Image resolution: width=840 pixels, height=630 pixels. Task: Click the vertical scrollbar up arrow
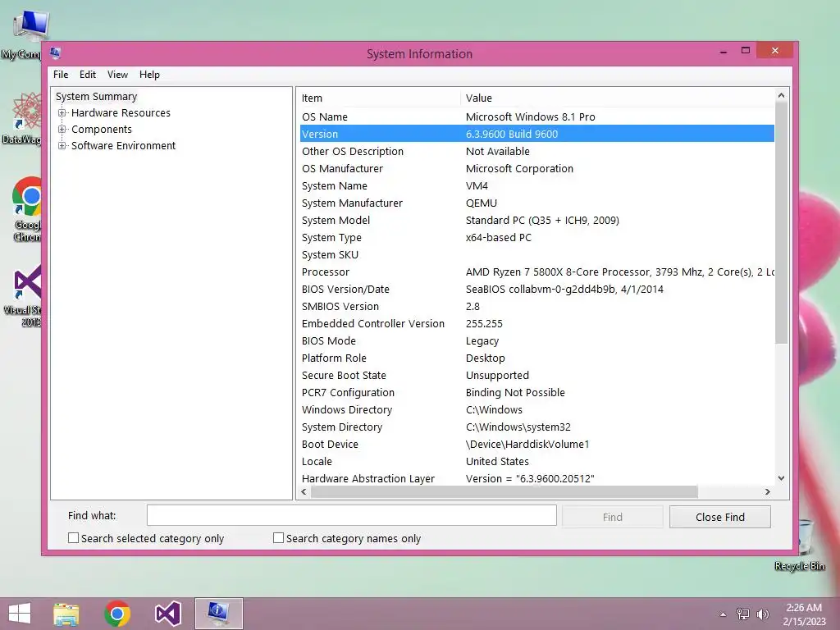tap(781, 95)
